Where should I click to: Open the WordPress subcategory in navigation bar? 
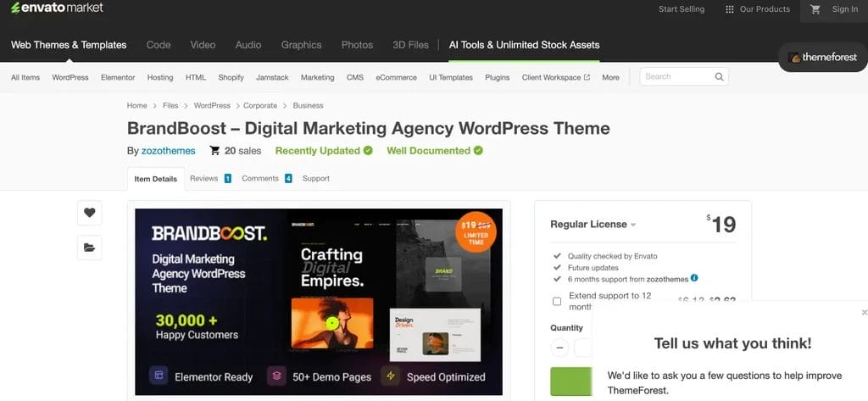(x=70, y=77)
